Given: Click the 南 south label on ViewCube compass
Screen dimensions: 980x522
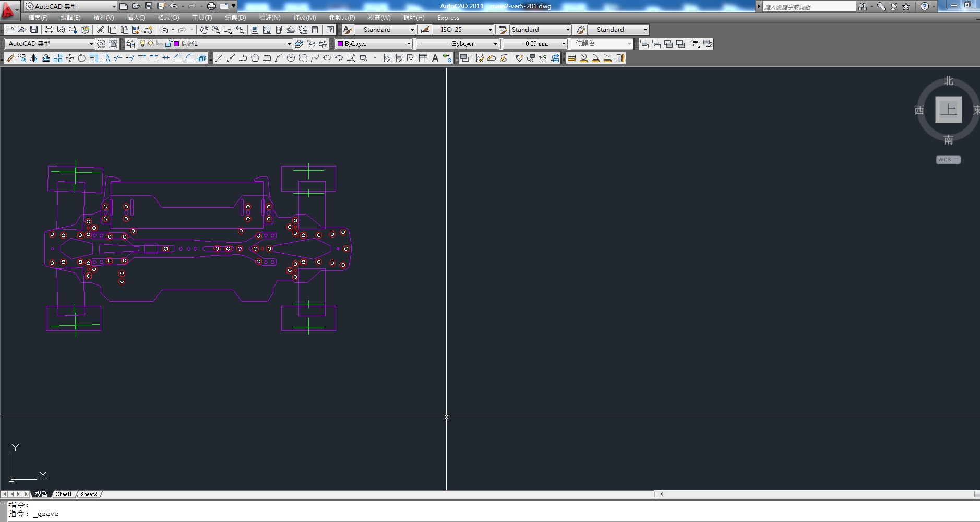Looking at the screenshot, I should point(948,140).
